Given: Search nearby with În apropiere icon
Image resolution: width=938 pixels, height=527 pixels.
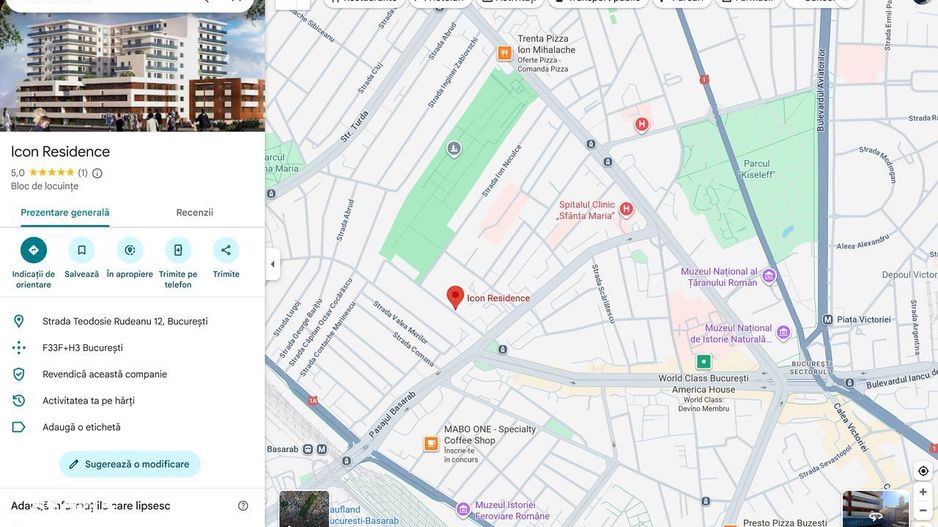Looking at the screenshot, I should 130,250.
